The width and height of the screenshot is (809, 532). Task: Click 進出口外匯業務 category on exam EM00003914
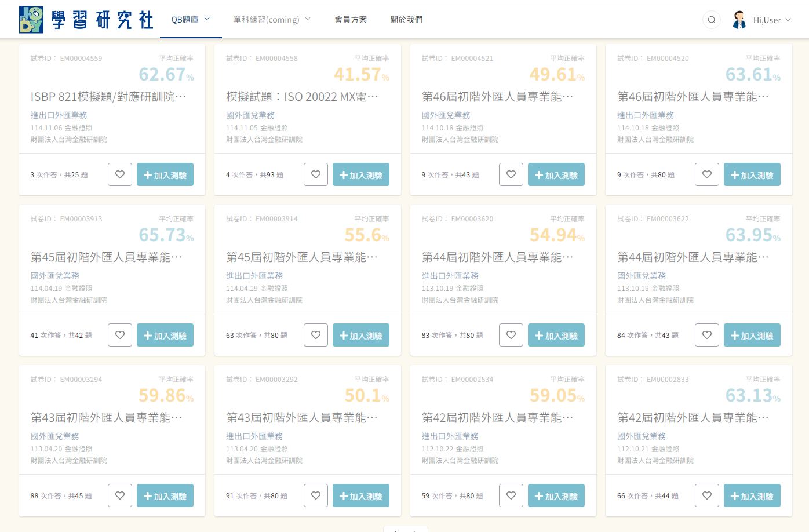tap(254, 276)
